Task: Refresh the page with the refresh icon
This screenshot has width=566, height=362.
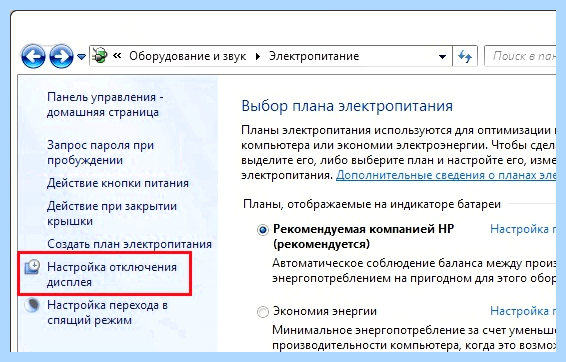Action: [465, 56]
